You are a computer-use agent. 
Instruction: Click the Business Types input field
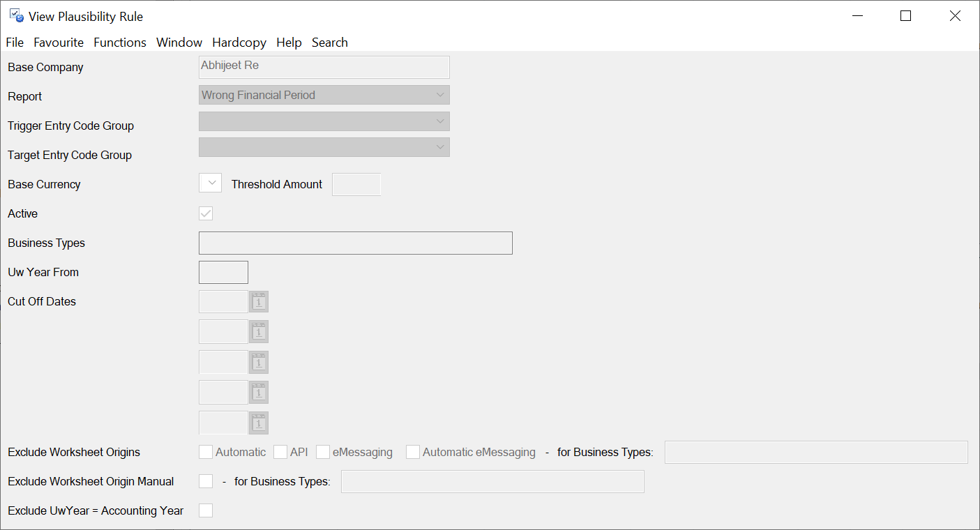355,243
